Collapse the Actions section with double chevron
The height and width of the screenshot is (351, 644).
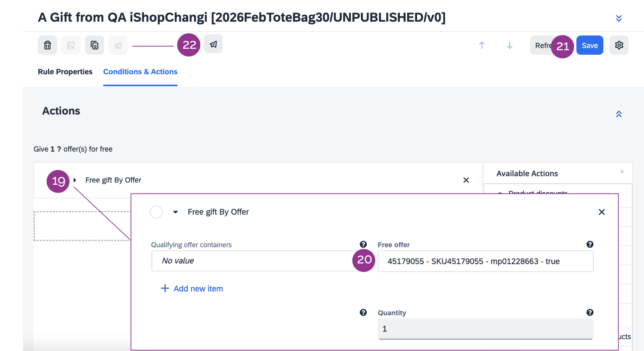[618, 114]
